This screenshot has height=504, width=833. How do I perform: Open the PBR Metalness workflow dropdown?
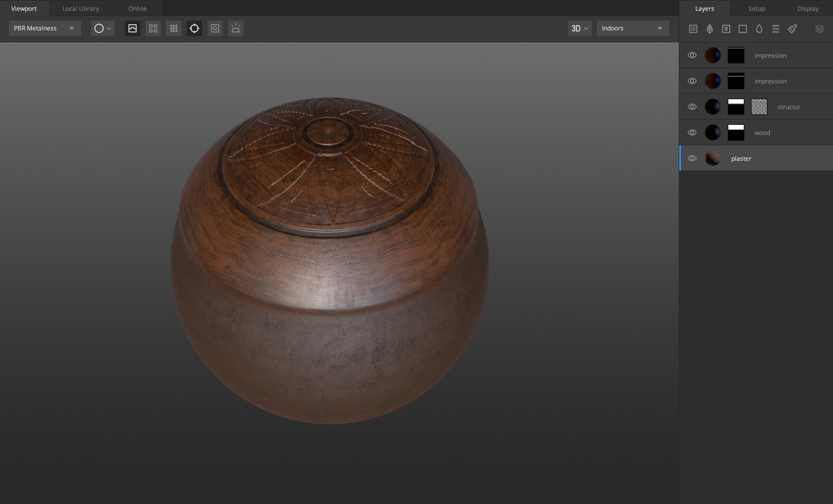[44, 28]
